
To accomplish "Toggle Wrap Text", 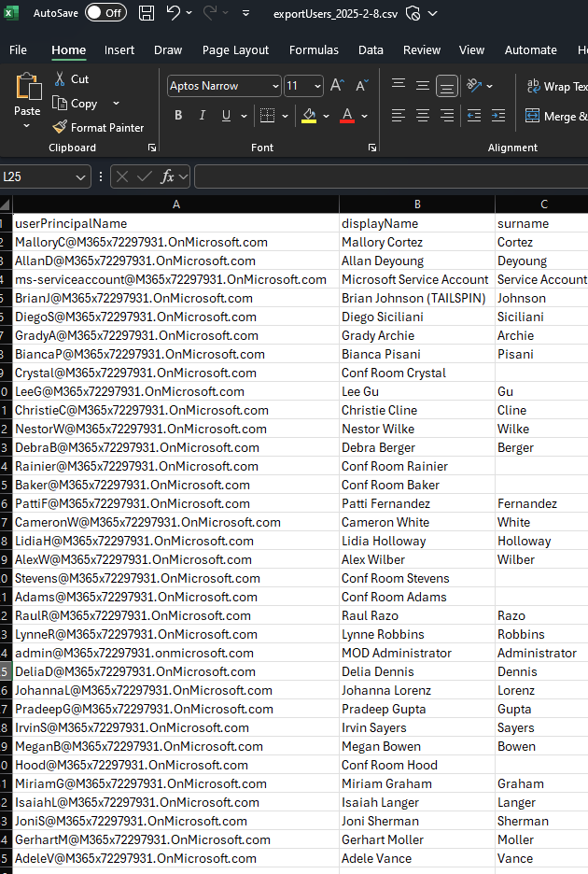I will click(556, 86).
